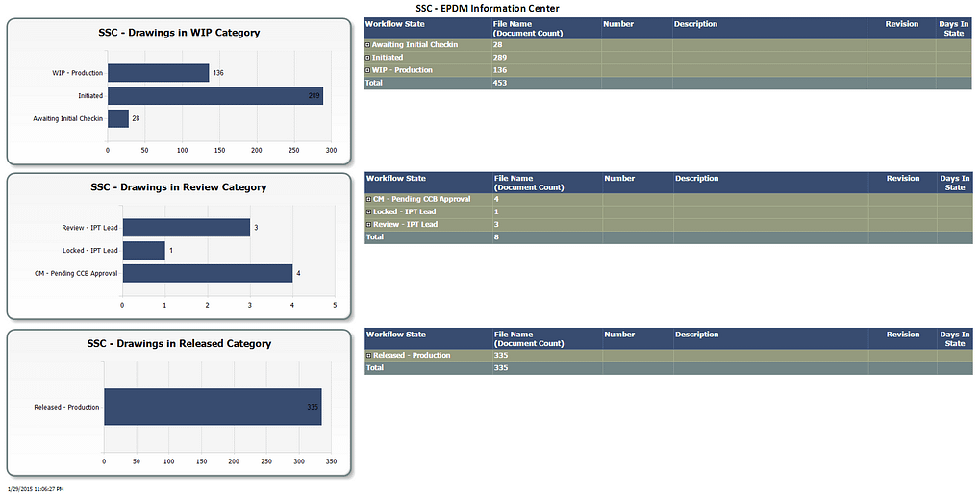Image resolution: width=980 pixels, height=497 pixels.
Task: Expand the WIP - Production table row
Action: click(367, 70)
